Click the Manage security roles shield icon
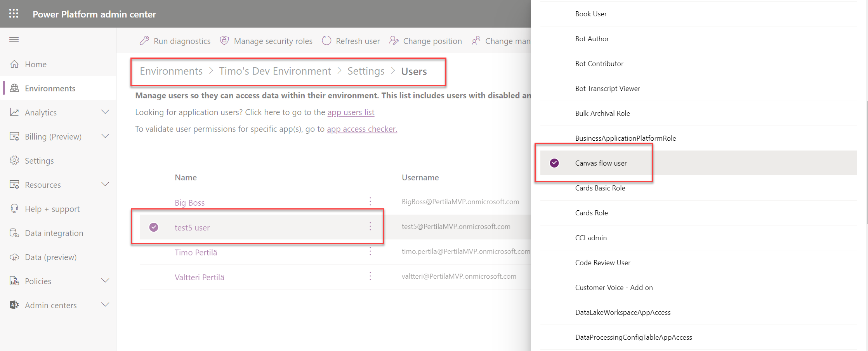Screen dimensions: 868x351 pyautogui.click(x=224, y=40)
